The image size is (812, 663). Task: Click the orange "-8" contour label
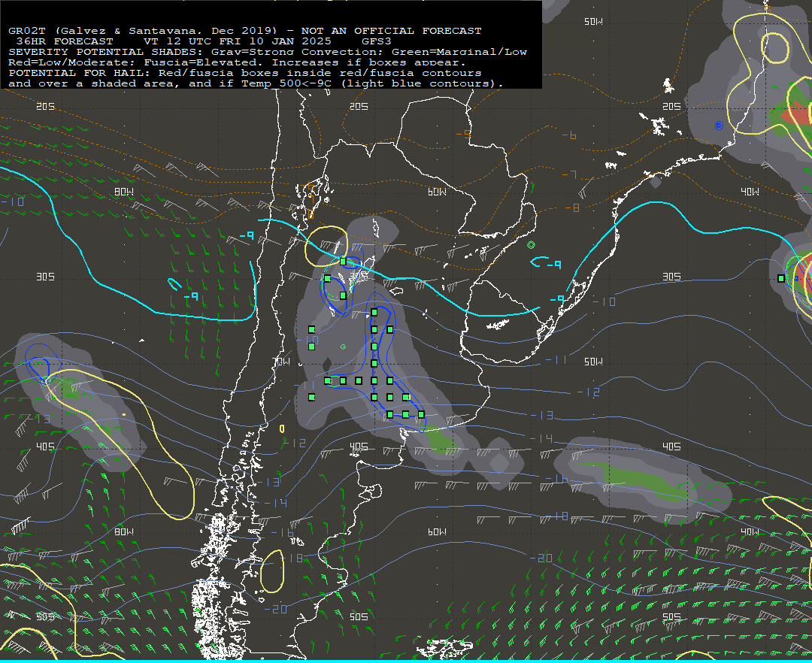coord(571,208)
